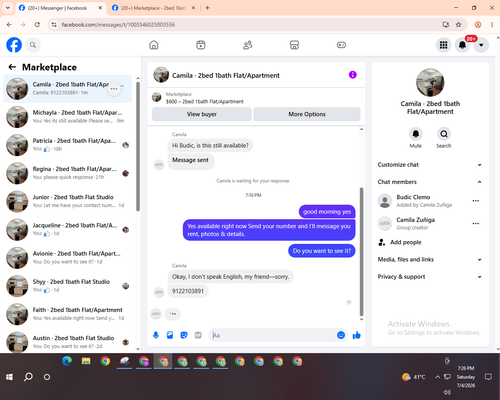Go to the Facebook Home icon
The width and height of the screenshot is (500, 400).
click(x=154, y=45)
